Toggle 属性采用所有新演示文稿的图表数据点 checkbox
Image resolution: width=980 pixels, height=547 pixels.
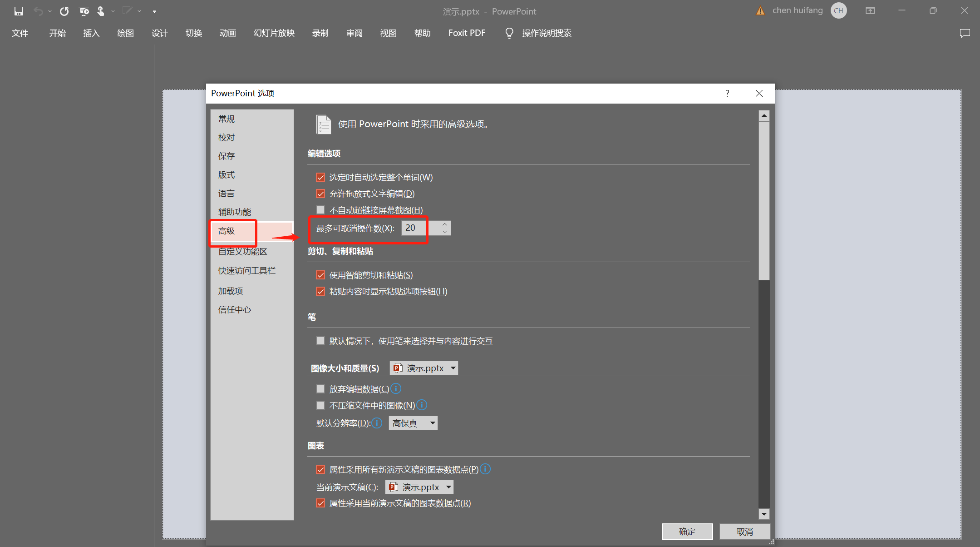click(320, 469)
